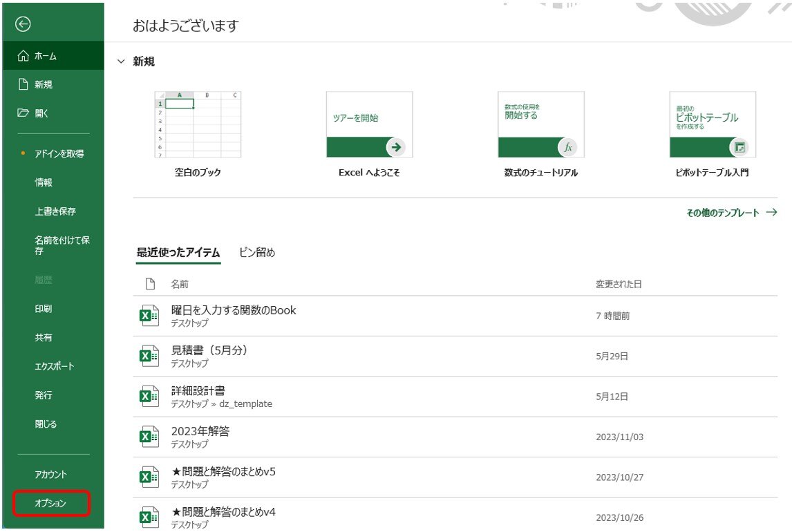Click pivot table icon on ピボットテーブル入門 tile
This screenshot has width=792, height=532.
[x=739, y=147]
